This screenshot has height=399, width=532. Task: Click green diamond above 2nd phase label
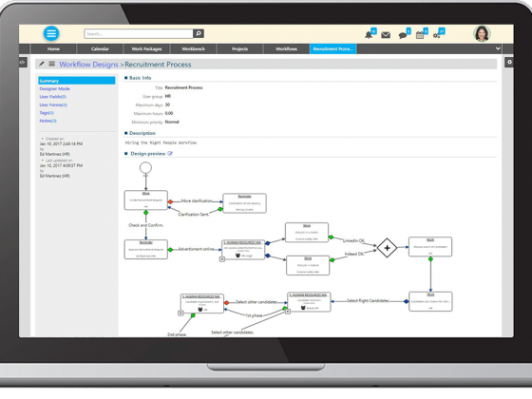(193, 315)
